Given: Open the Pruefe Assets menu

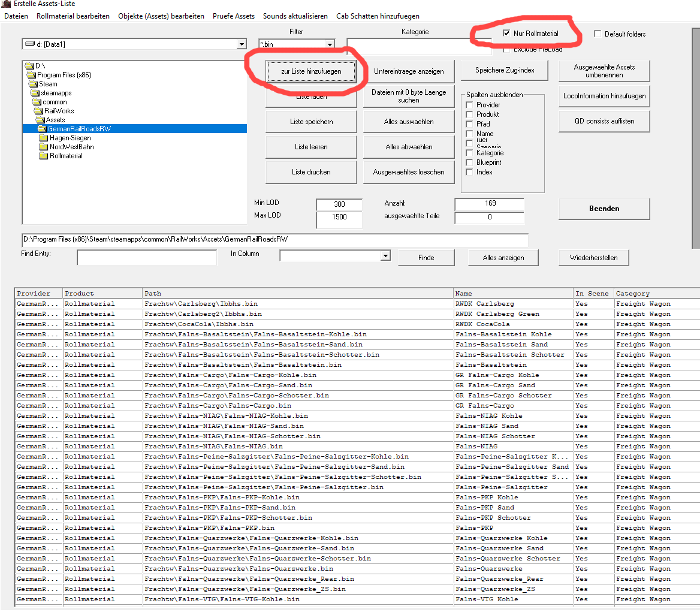Looking at the screenshot, I should click(x=233, y=16).
